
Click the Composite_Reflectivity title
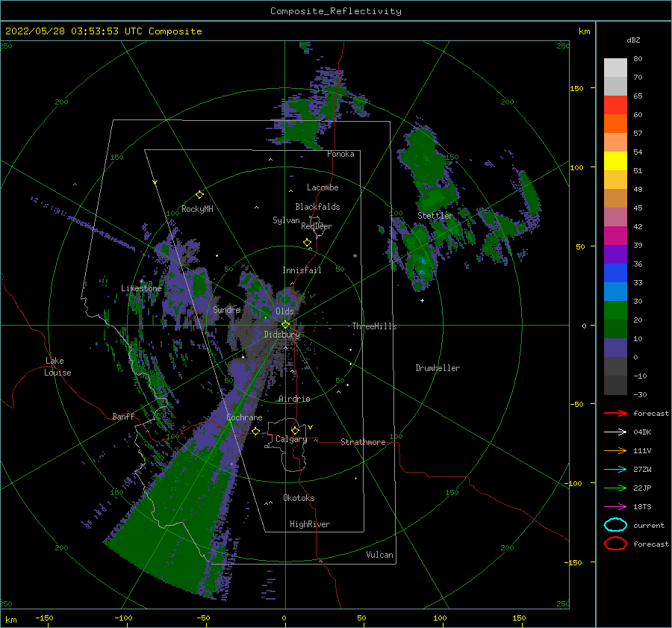click(x=336, y=11)
